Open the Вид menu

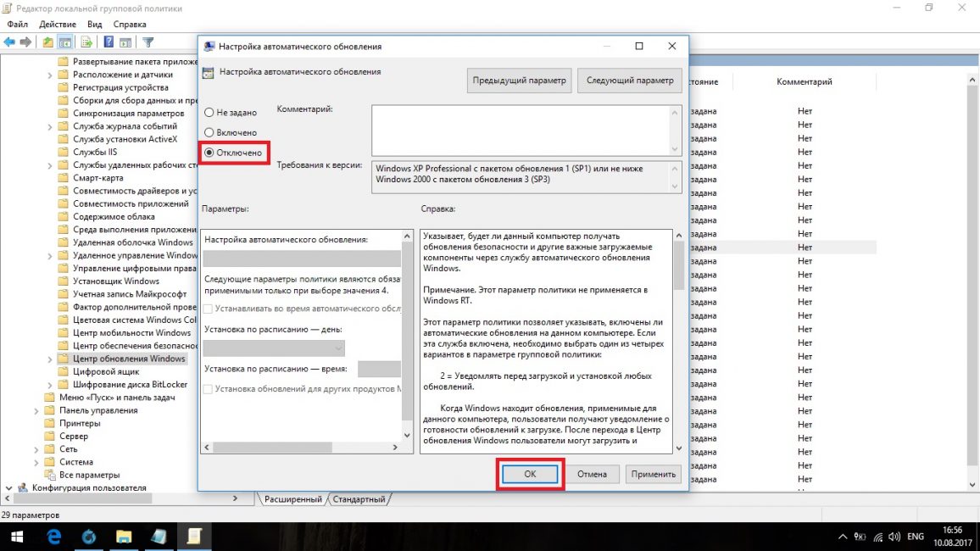pos(94,25)
